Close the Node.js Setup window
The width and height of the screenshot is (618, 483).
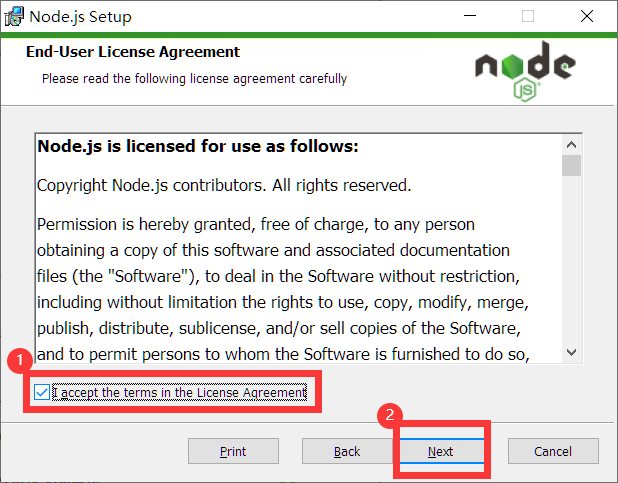pyautogui.click(x=587, y=16)
